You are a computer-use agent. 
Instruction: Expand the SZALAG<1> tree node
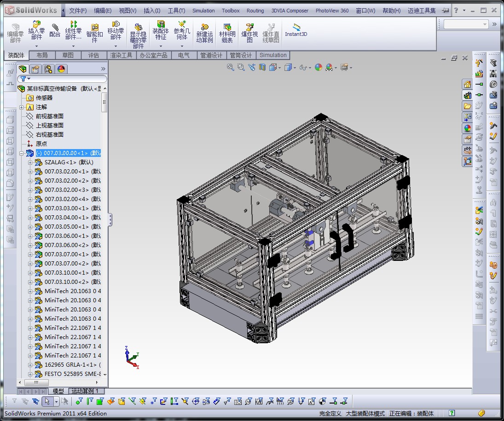(x=30, y=162)
